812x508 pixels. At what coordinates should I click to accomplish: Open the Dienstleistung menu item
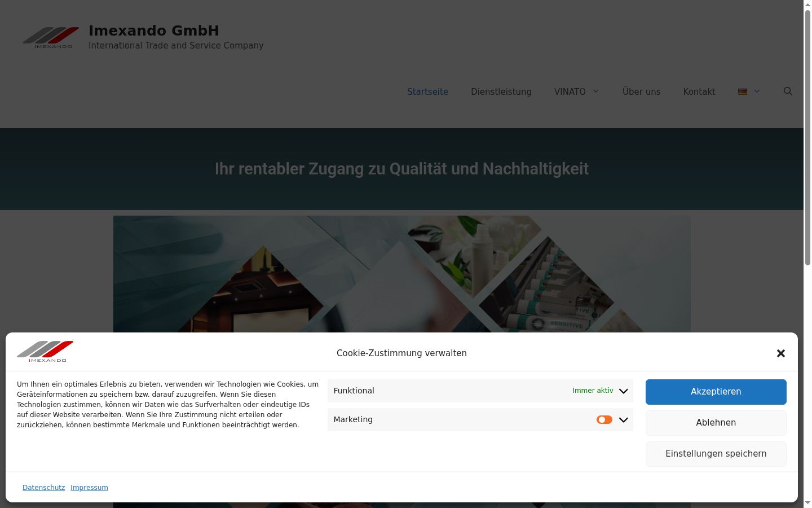[501, 91]
